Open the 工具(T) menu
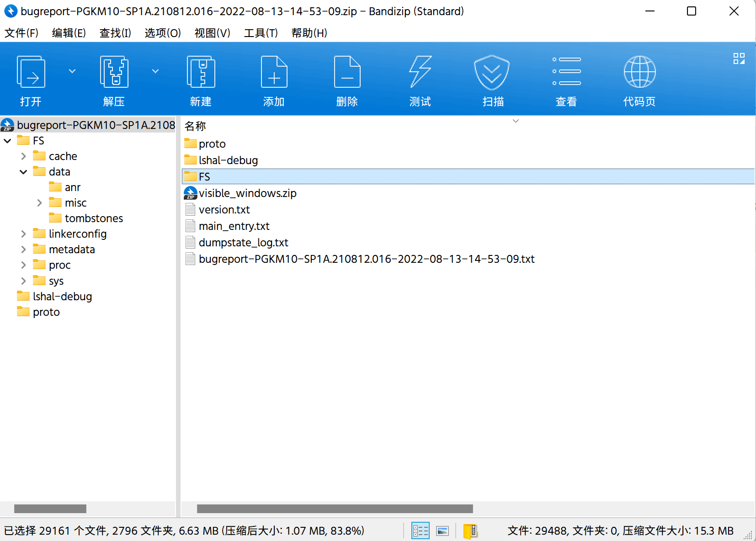756x541 pixels. (261, 33)
